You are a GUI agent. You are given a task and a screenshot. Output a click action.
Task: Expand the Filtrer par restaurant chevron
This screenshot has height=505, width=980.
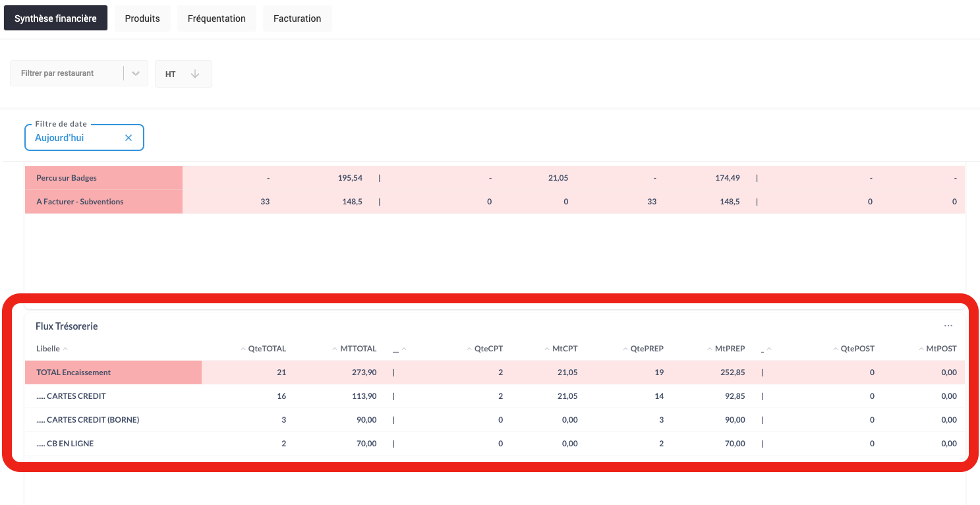pos(136,74)
